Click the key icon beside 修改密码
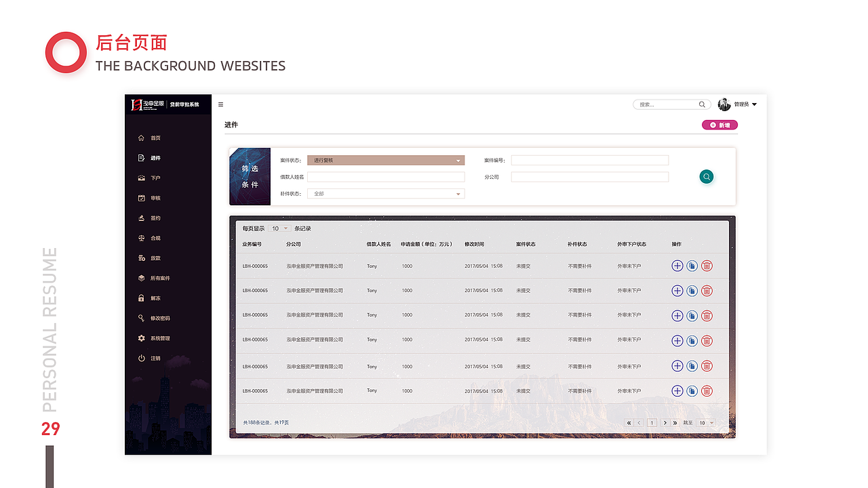Screen dimensions: 868x488 [x=141, y=318]
